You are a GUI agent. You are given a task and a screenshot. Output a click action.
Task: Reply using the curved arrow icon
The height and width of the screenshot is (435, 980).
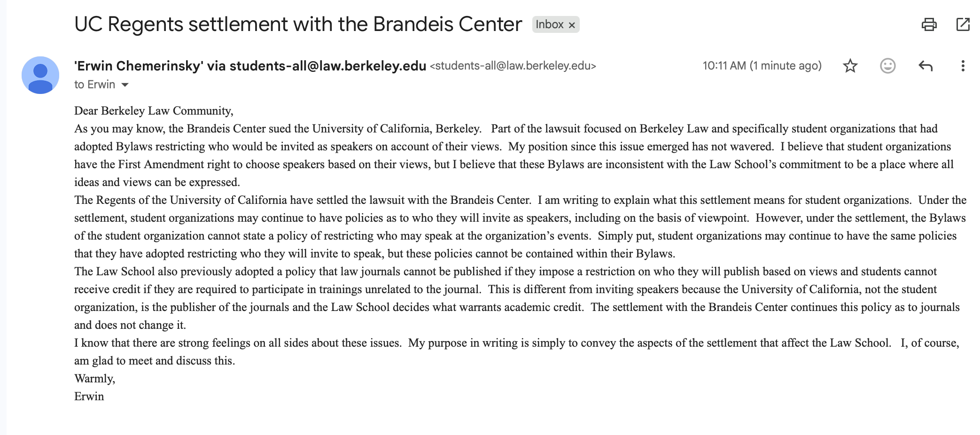(925, 66)
